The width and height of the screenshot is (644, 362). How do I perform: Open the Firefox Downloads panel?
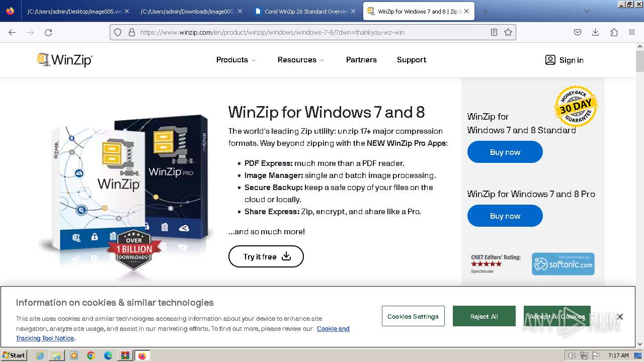click(596, 32)
